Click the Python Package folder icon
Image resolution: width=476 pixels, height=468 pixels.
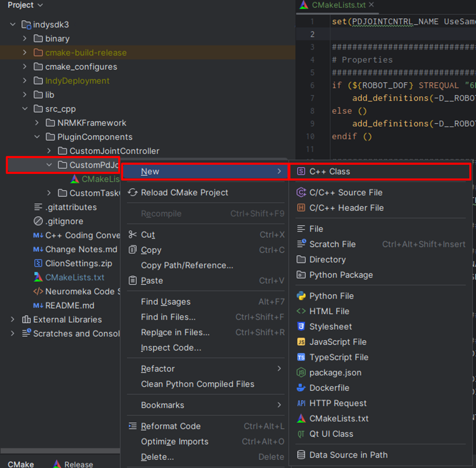click(301, 275)
